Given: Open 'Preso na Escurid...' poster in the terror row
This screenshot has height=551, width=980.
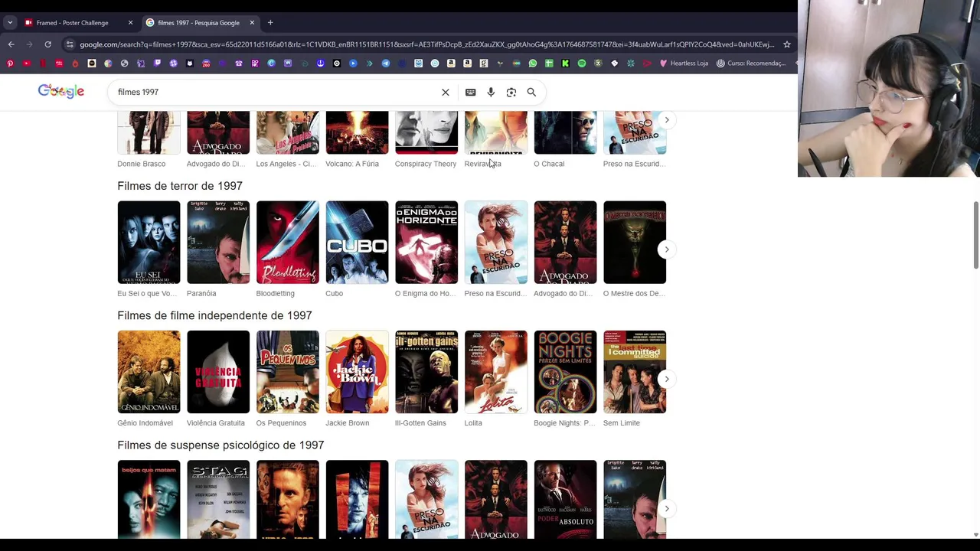Looking at the screenshot, I should 495,243.
